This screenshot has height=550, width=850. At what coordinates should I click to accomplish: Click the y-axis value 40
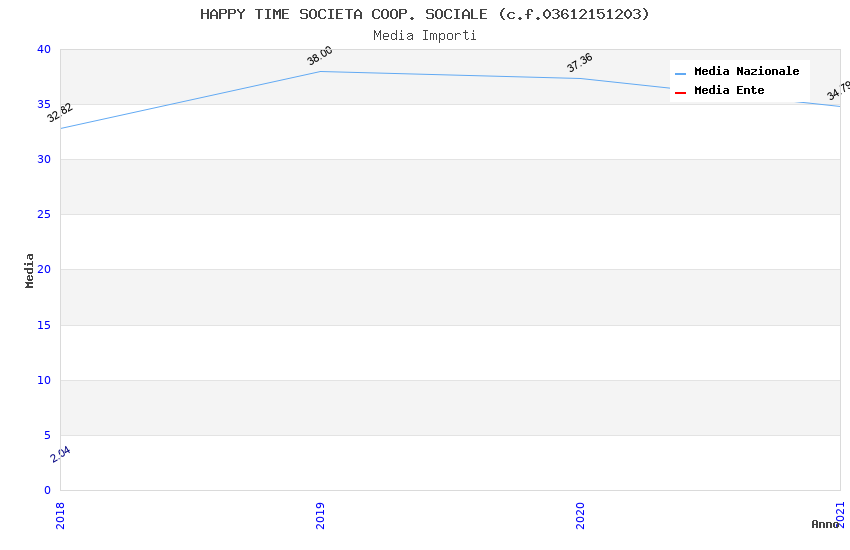(x=44, y=49)
